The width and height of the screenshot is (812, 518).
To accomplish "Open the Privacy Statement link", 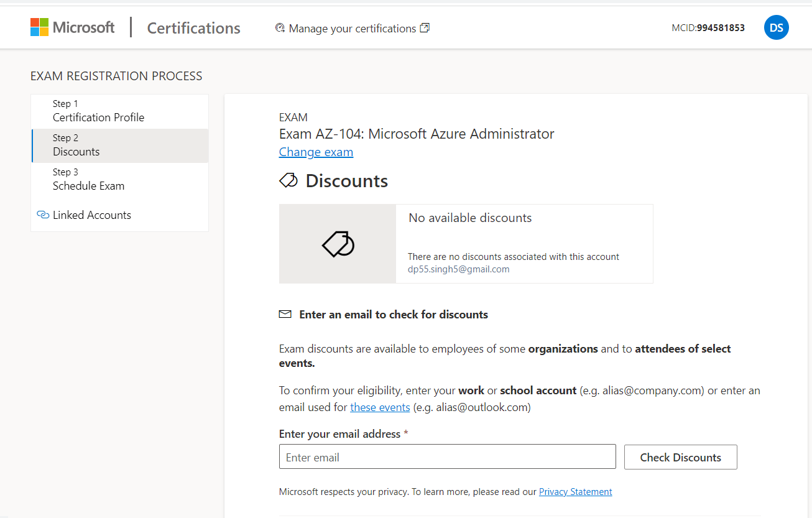I will click(x=576, y=491).
